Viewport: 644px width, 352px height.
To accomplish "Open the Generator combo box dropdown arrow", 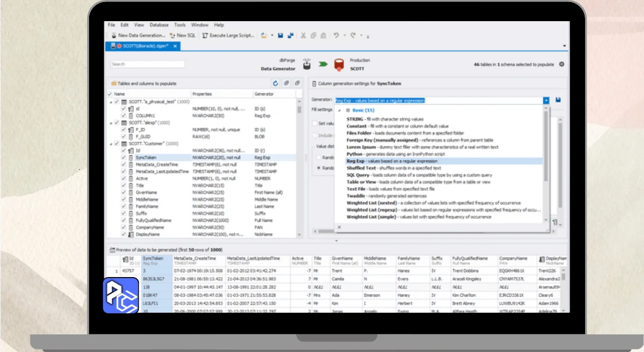I will point(546,101).
